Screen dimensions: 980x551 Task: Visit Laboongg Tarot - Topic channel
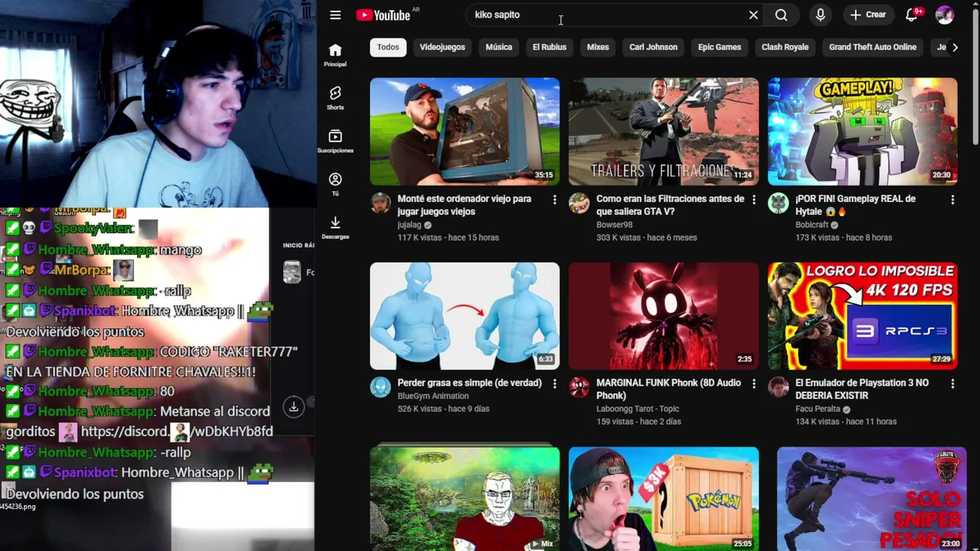[638, 409]
